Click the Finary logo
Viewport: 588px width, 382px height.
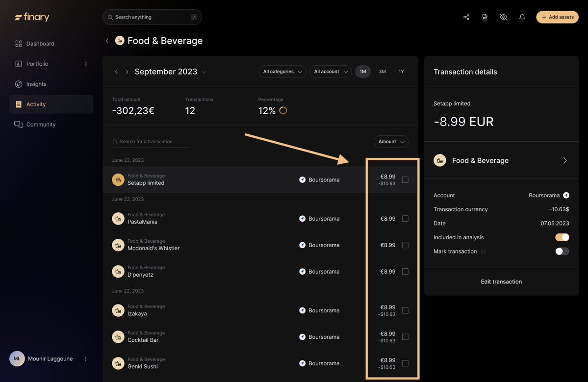click(x=32, y=17)
